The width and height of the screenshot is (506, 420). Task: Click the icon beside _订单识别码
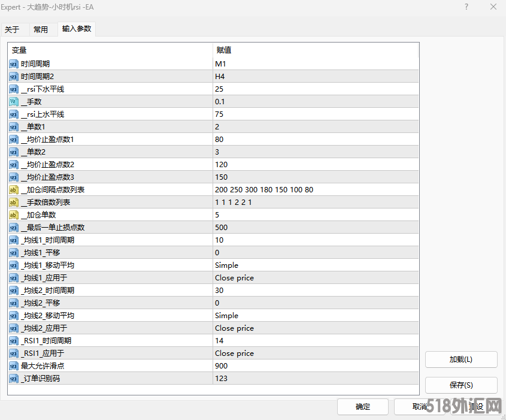click(x=14, y=379)
